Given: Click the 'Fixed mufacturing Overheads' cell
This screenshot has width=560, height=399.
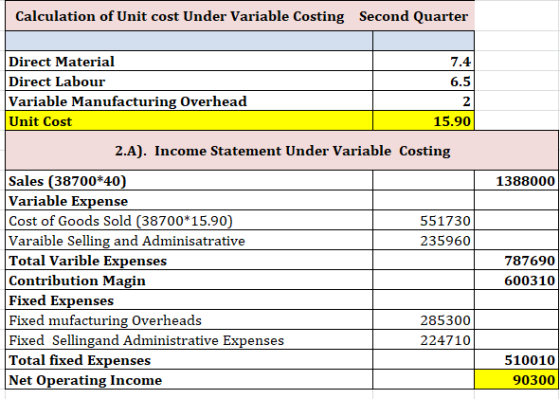Looking at the screenshot, I should (189, 320).
